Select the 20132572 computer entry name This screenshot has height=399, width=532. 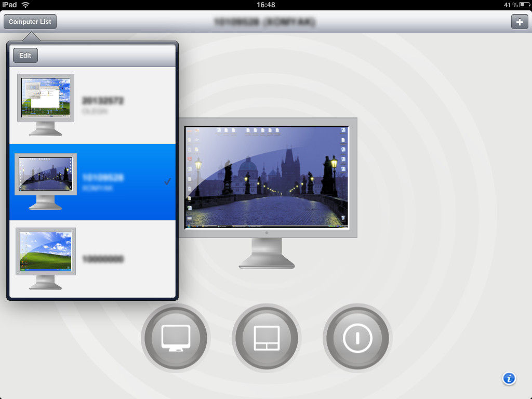(103, 100)
